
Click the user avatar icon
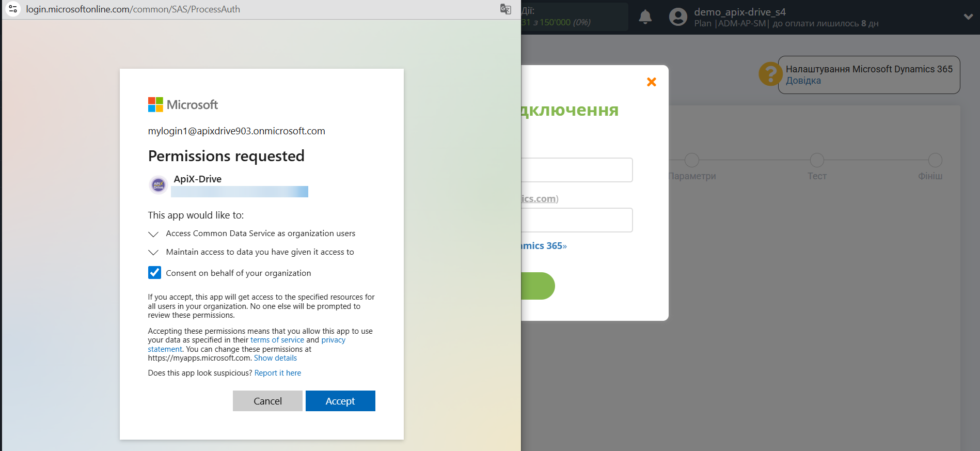(x=678, y=17)
